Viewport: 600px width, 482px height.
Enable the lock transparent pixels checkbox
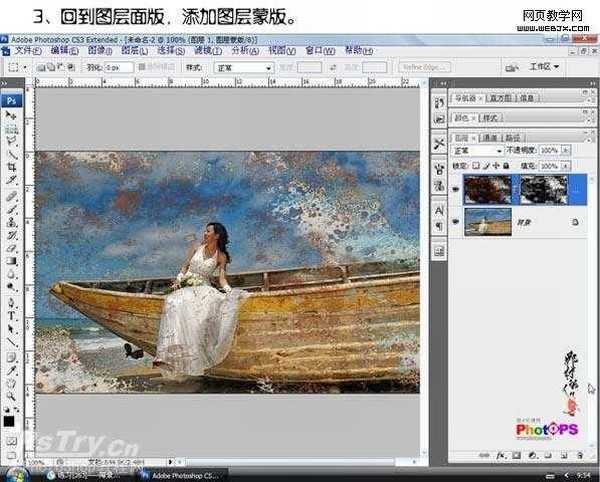478,165
